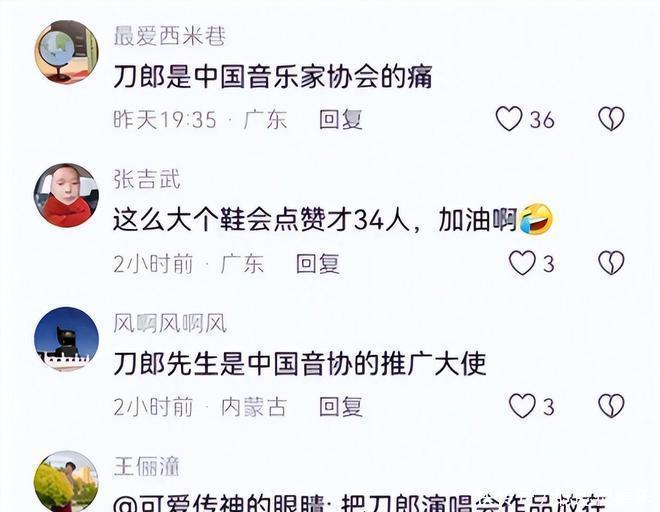Image resolution: width=660 pixels, height=512 pixels.
Task: Open username 王俪潼
Action: (x=146, y=467)
